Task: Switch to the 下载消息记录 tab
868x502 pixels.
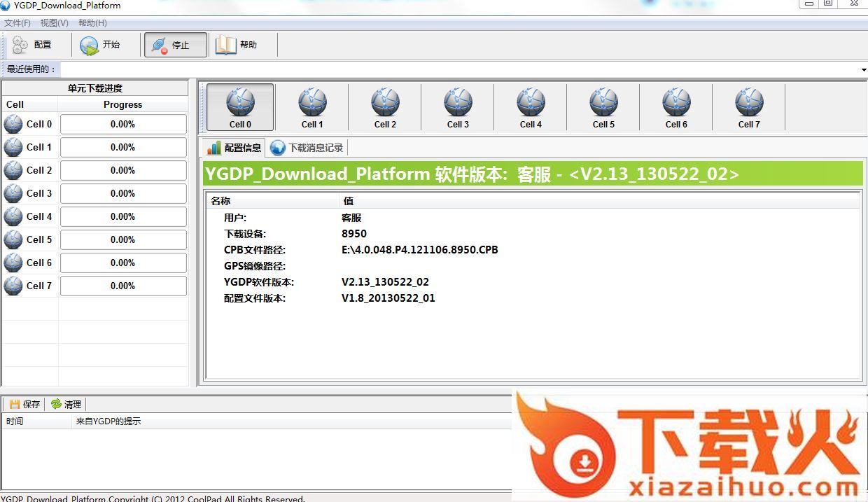Action: pyautogui.click(x=307, y=148)
